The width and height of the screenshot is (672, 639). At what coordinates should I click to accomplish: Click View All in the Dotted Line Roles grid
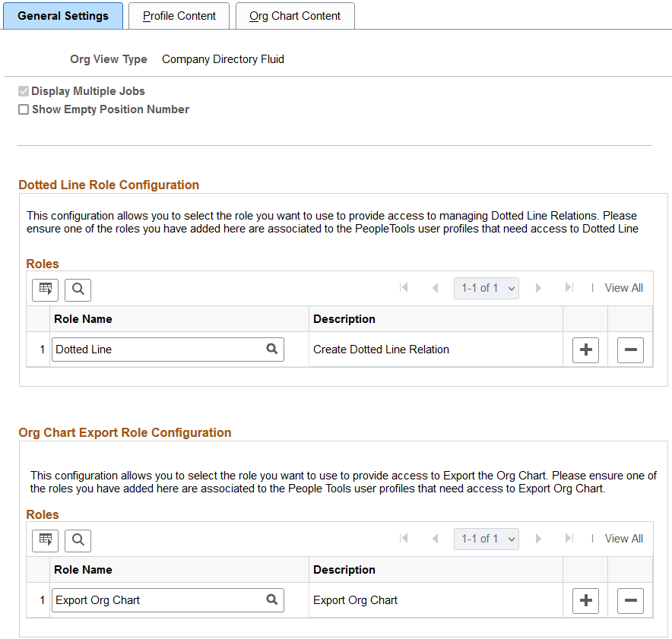click(623, 288)
